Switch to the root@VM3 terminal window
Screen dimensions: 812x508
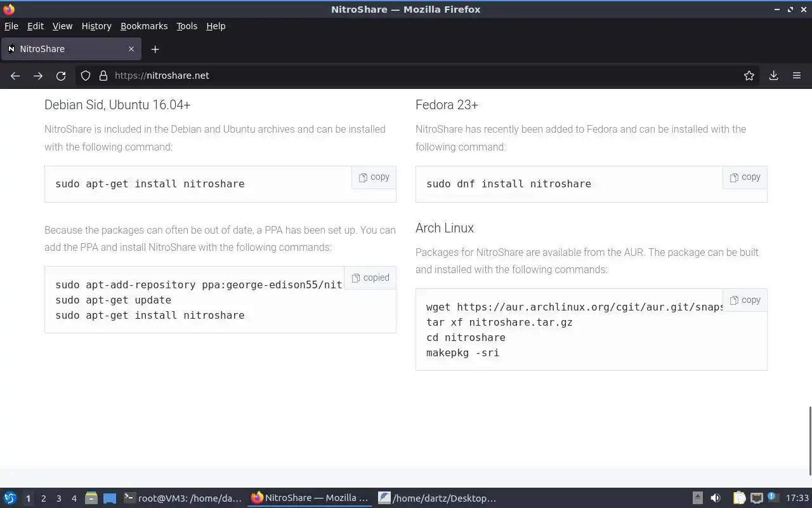[183, 498]
